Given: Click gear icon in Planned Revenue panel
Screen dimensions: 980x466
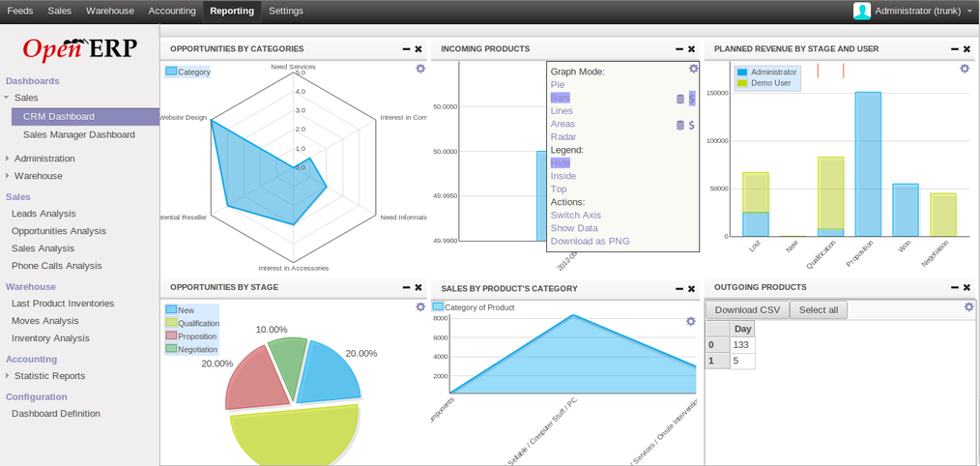Looking at the screenshot, I should [965, 69].
